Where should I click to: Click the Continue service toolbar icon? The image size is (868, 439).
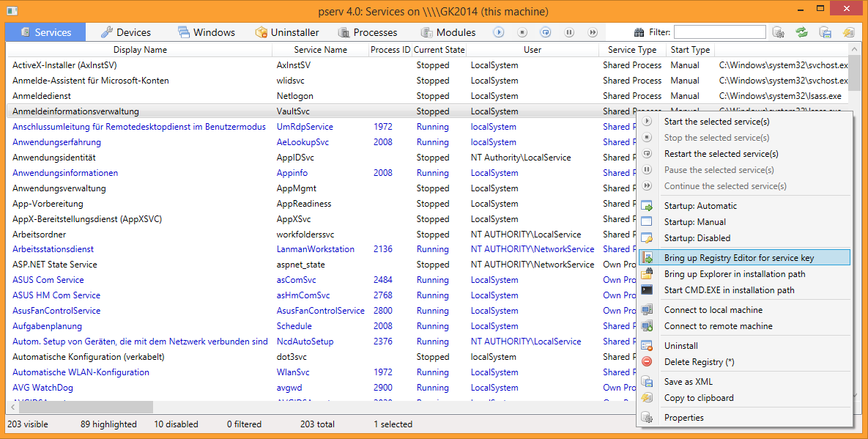tap(593, 32)
